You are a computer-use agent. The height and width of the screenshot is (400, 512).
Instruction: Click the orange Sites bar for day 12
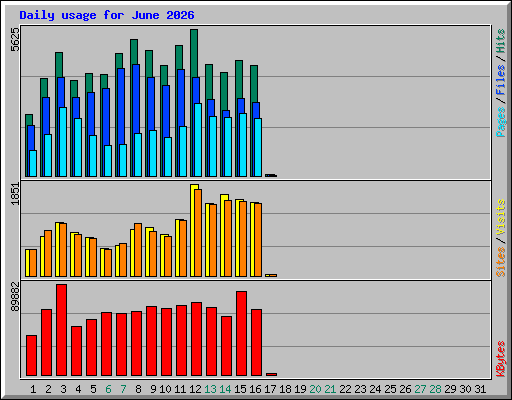pos(198,233)
